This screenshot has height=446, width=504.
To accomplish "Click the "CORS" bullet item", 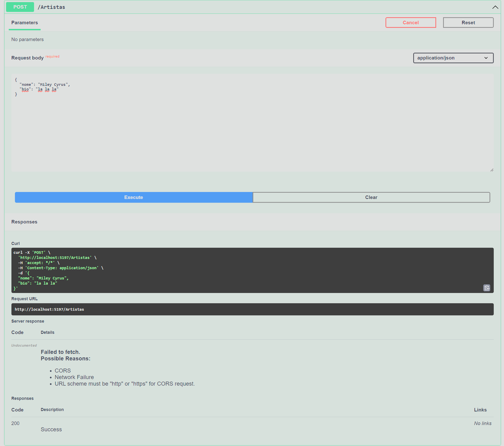I will pos(63,370).
